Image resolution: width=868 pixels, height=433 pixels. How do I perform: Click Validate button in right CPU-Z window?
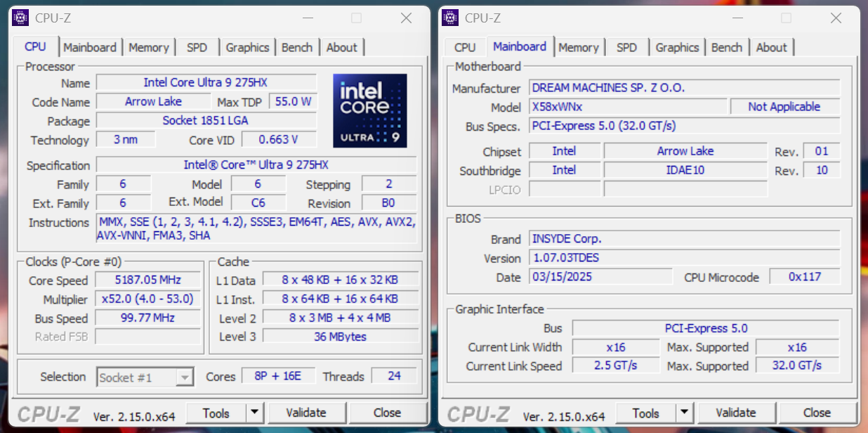pyautogui.click(x=736, y=413)
